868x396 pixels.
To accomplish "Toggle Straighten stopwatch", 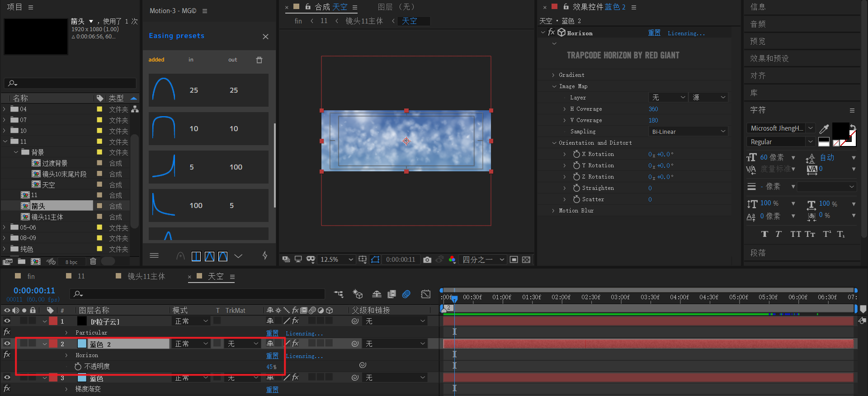I will tap(576, 188).
